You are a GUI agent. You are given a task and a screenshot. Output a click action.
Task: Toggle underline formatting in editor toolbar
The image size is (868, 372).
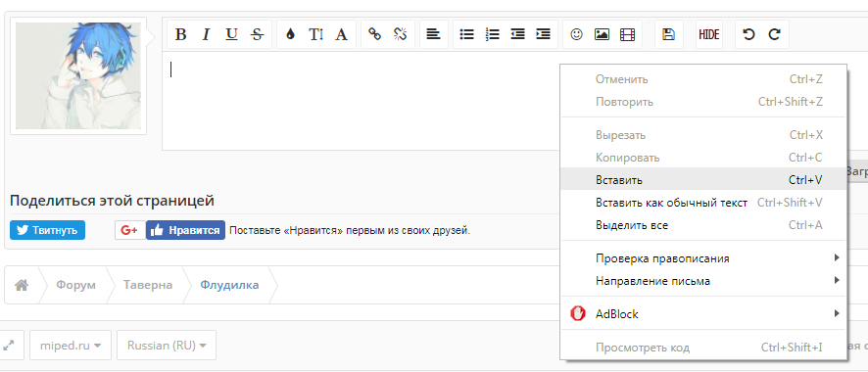pos(231,34)
